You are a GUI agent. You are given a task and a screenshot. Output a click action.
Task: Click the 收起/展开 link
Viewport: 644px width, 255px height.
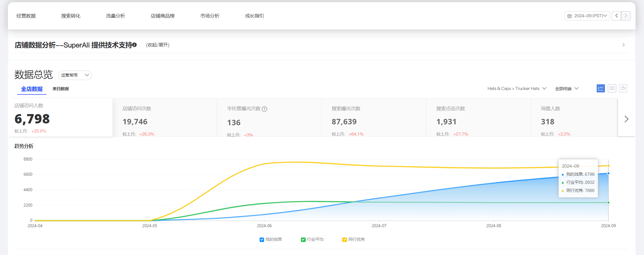tap(158, 45)
